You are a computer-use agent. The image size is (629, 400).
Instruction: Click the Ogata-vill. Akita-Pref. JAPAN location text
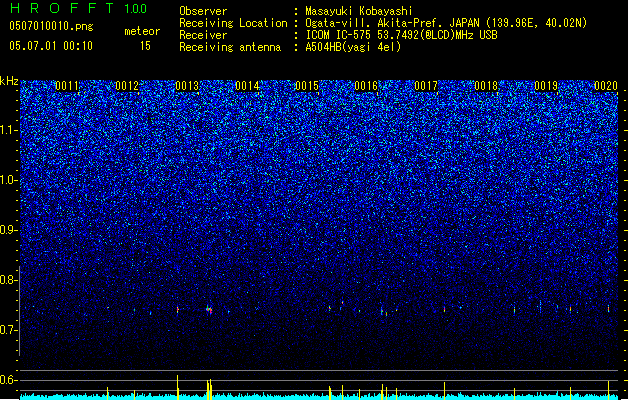tap(446, 23)
